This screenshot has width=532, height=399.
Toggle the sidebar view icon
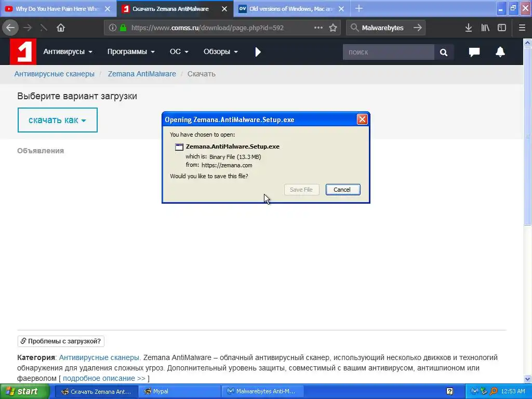pos(502,28)
